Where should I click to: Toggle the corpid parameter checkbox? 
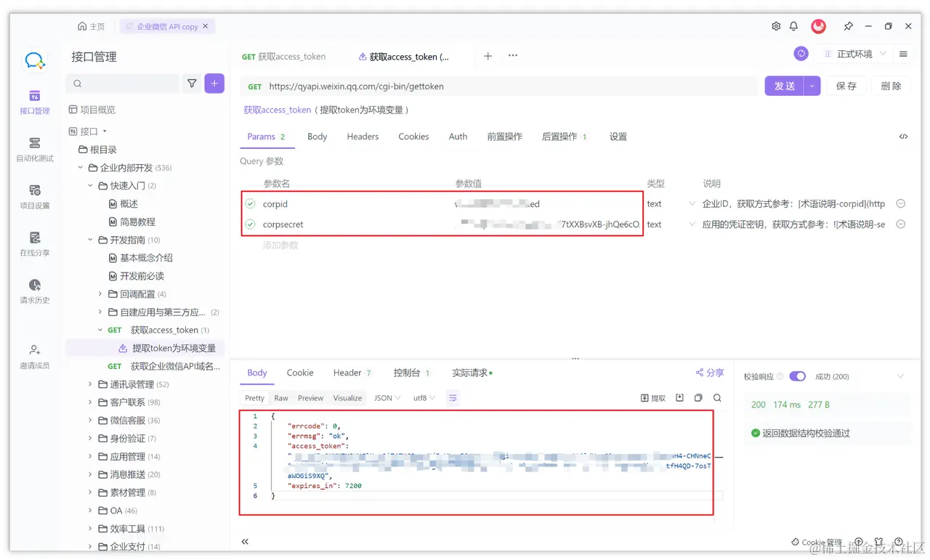click(x=250, y=204)
